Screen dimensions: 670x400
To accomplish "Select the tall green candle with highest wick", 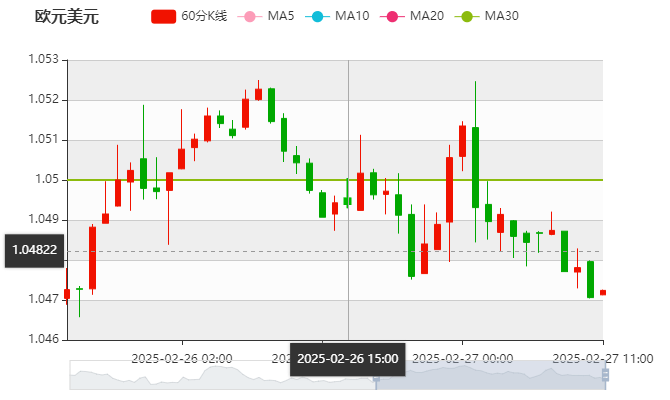I will 475,165.
